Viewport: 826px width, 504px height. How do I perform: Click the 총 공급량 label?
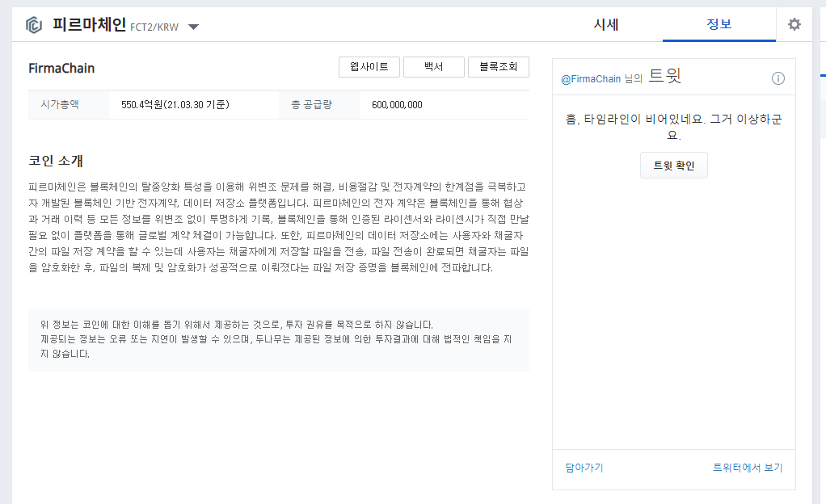311,104
